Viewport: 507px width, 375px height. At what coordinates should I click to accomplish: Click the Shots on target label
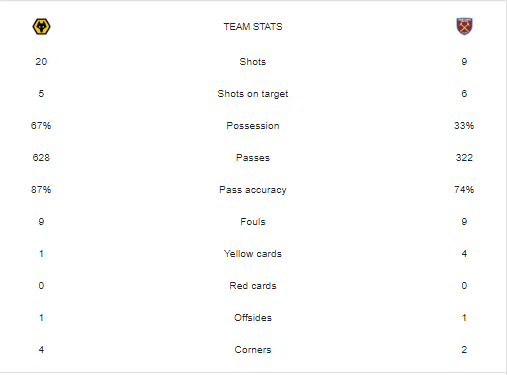253,94
